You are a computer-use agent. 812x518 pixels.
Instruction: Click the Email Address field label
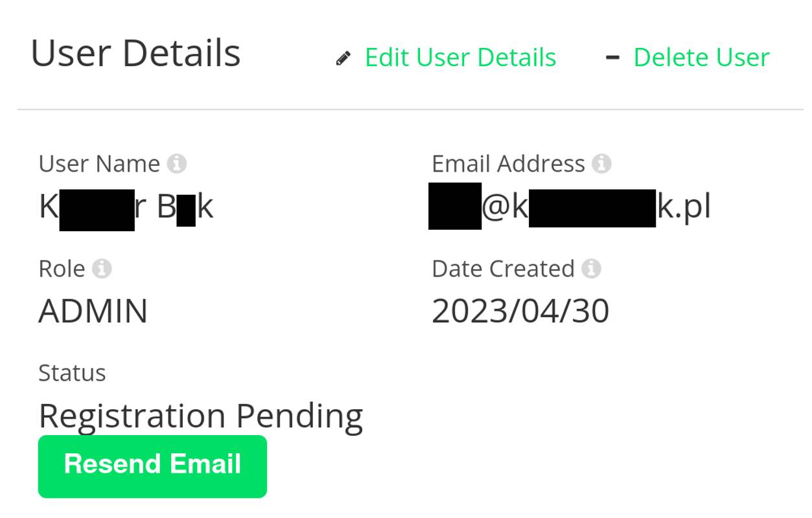pyautogui.click(x=509, y=163)
